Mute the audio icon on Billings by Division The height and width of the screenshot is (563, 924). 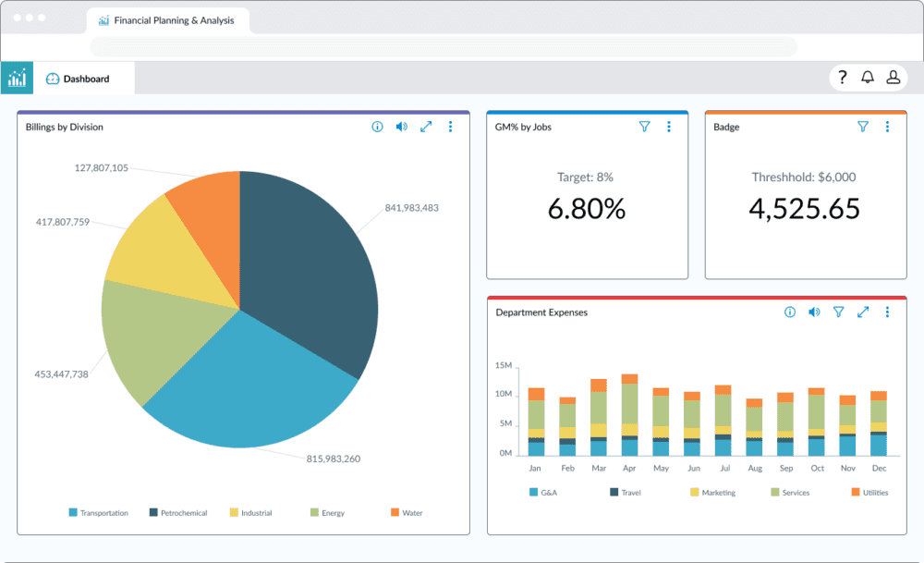click(401, 127)
